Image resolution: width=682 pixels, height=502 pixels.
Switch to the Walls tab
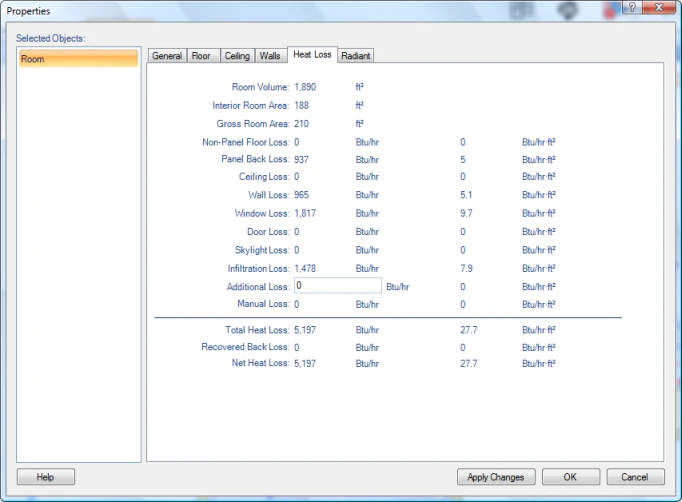point(271,56)
